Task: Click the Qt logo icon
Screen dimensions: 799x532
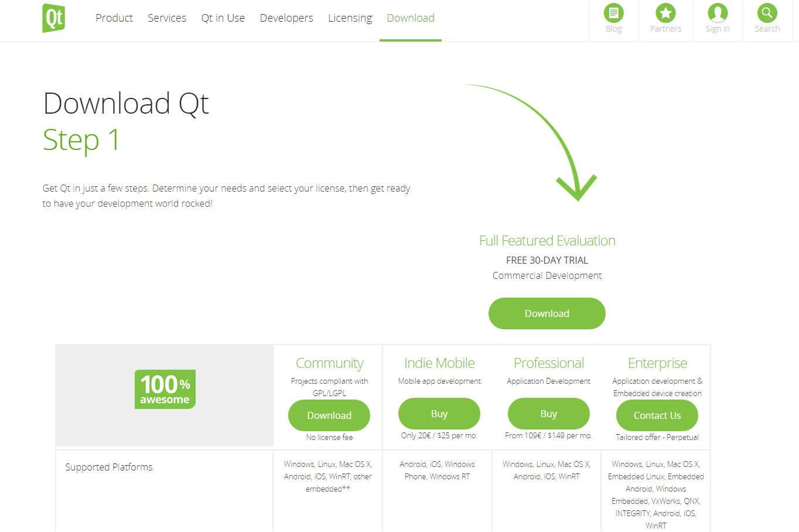Action: [x=54, y=18]
